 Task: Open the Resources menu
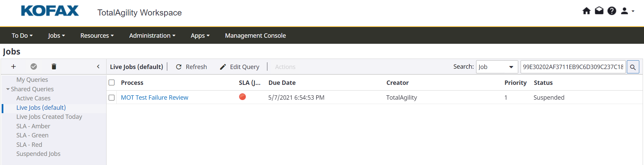click(97, 36)
